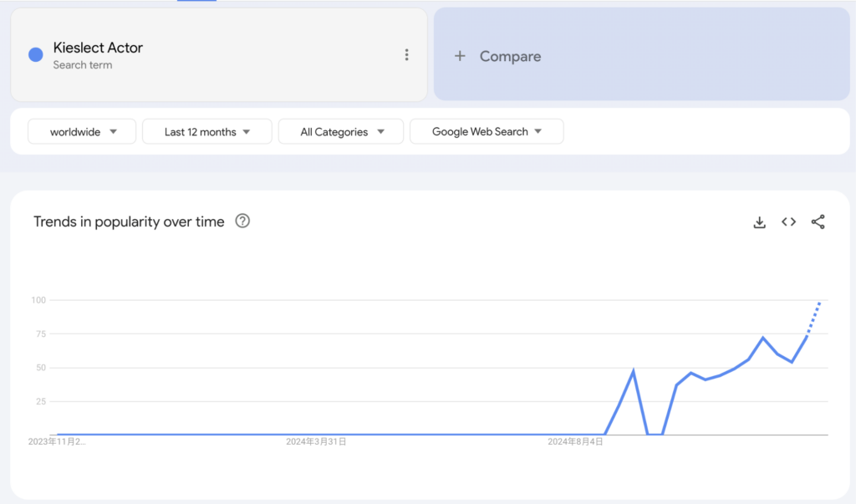Click the 75 y-axis value label
Screen dimensions: 856x504
coord(41,333)
